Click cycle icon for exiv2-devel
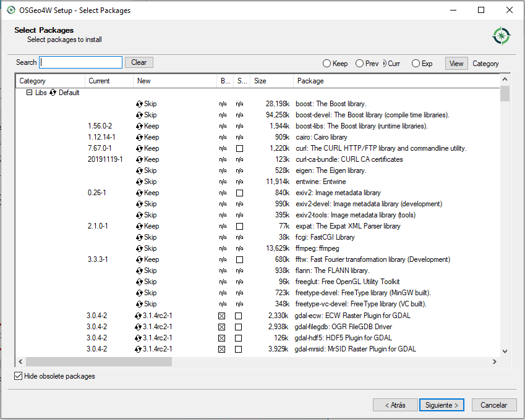The height and width of the screenshot is (420, 525). click(x=139, y=204)
